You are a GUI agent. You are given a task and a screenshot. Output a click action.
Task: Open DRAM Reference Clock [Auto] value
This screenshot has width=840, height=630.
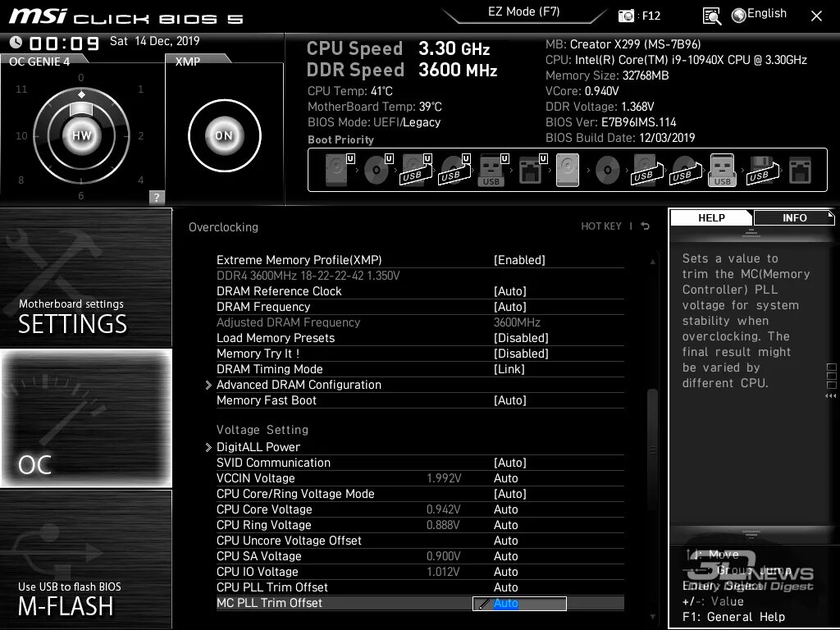click(509, 291)
